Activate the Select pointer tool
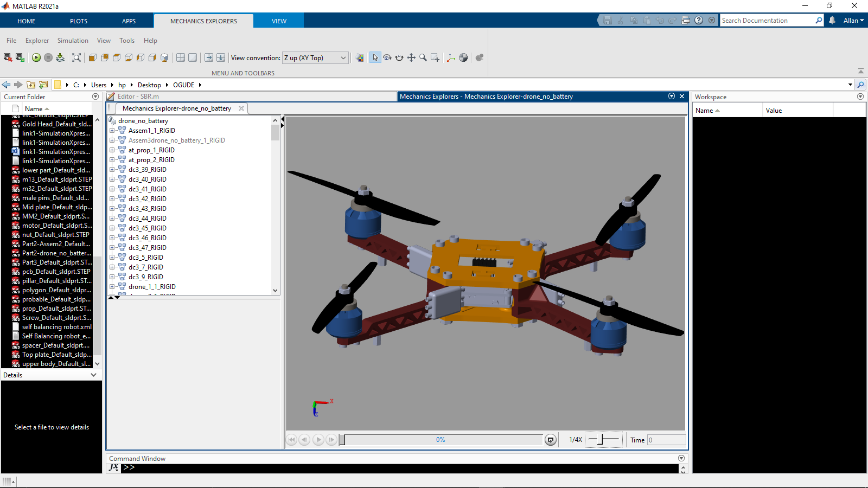868x488 pixels. point(375,57)
